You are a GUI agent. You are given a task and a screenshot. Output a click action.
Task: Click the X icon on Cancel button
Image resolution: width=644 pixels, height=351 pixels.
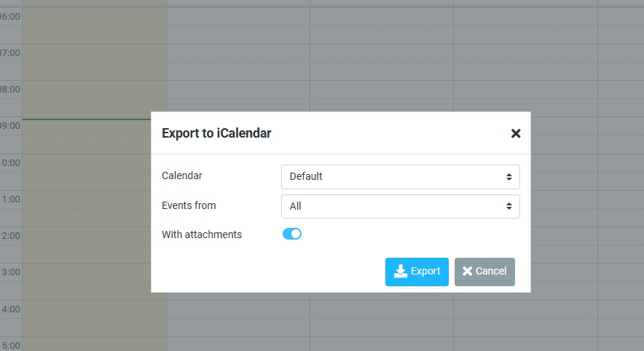coord(467,271)
